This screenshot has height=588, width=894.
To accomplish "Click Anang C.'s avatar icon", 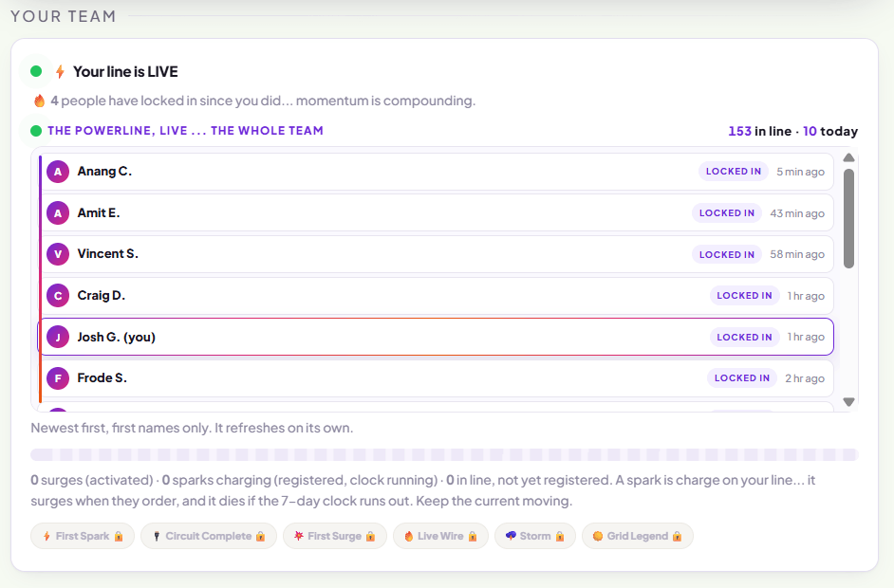I will 58,172.
